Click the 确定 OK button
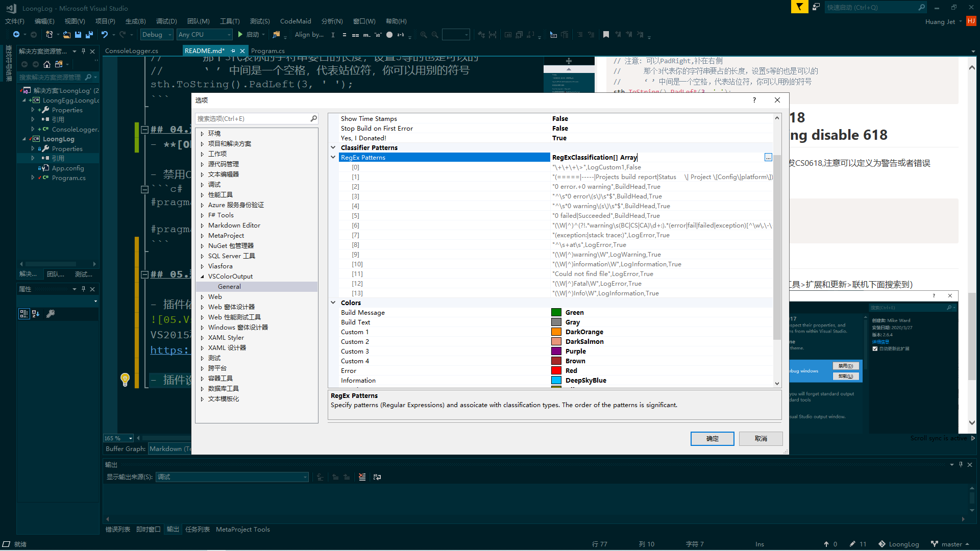This screenshot has height=551, width=980. (x=712, y=439)
